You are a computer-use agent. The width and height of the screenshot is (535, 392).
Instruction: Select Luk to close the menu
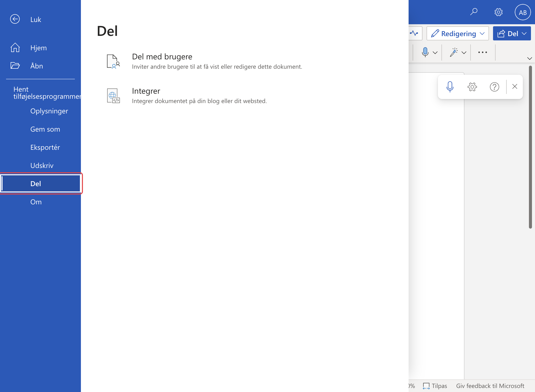[36, 19]
